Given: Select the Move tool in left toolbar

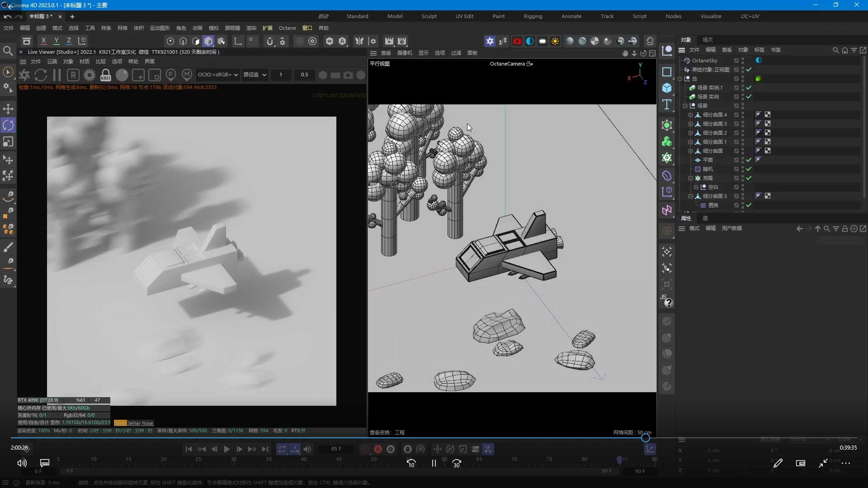Looking at the screenshot, I should [x=8, y=108].
